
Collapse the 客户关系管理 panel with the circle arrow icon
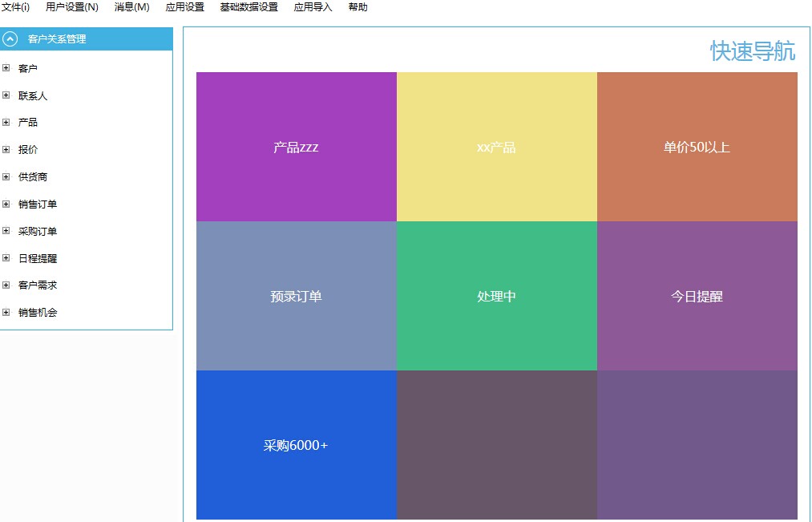click(10, 38)
